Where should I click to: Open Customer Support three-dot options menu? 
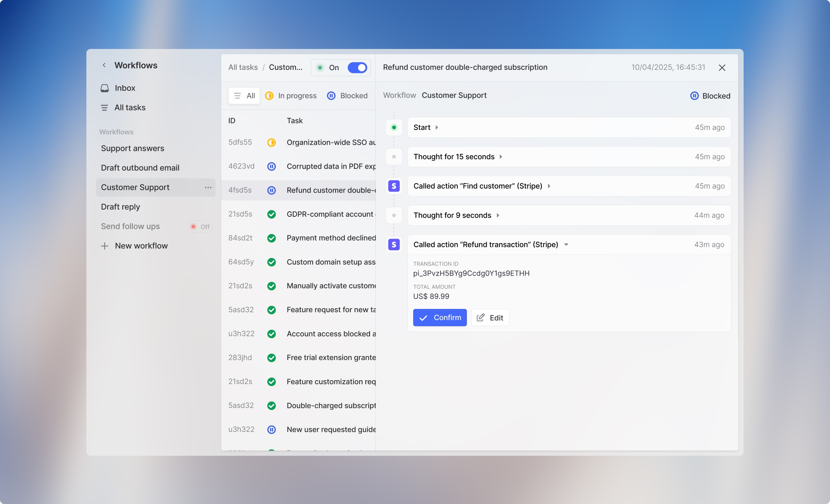click(208, 188)
